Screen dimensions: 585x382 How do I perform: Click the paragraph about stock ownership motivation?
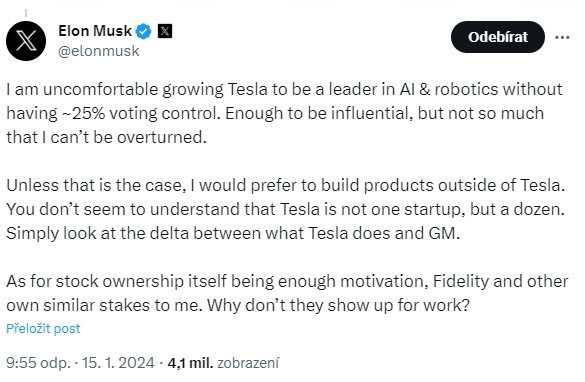click(287, 293)
